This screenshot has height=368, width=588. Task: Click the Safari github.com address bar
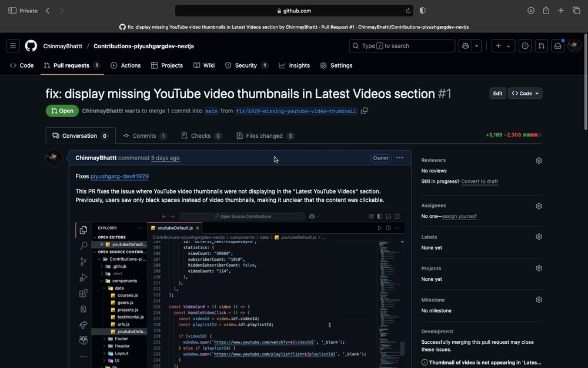click(294, 11)
